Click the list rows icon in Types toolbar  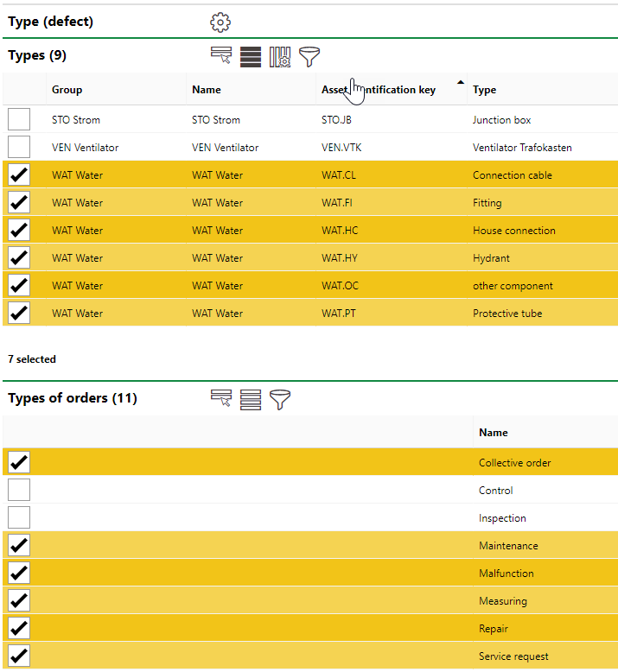[251, 57]
